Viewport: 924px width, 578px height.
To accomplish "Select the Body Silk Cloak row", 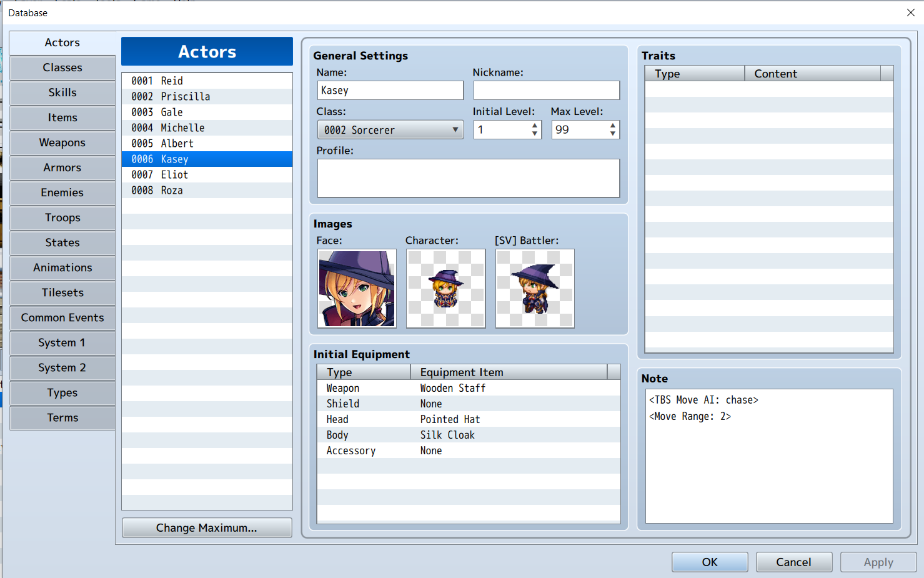I will [x=469, y=435].
